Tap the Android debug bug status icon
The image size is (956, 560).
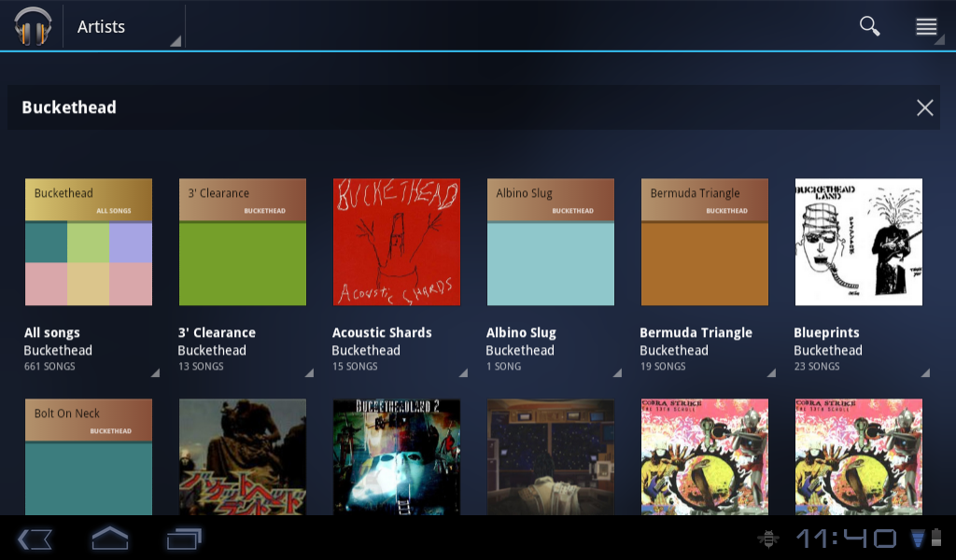[769, 539]
